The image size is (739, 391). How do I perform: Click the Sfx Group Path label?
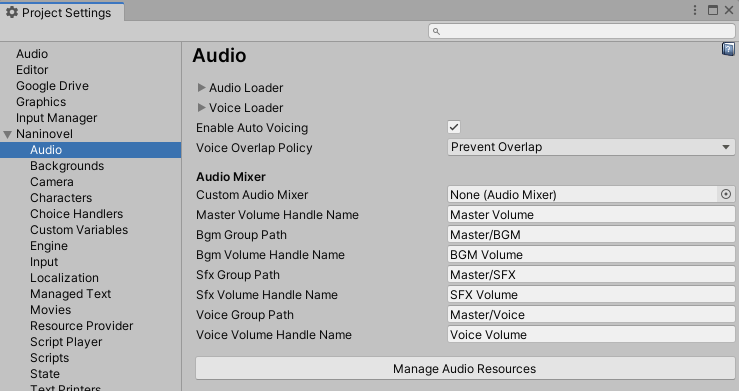click(238, 275)
